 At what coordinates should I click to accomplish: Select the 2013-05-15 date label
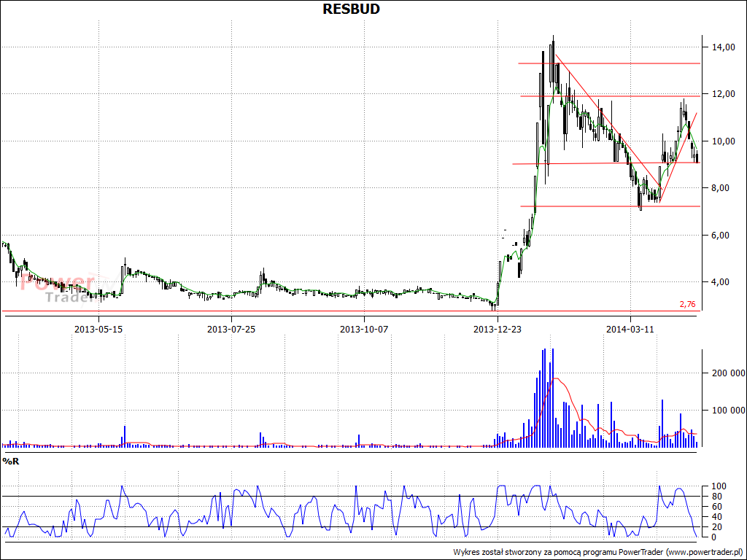[x=98, y=329]
